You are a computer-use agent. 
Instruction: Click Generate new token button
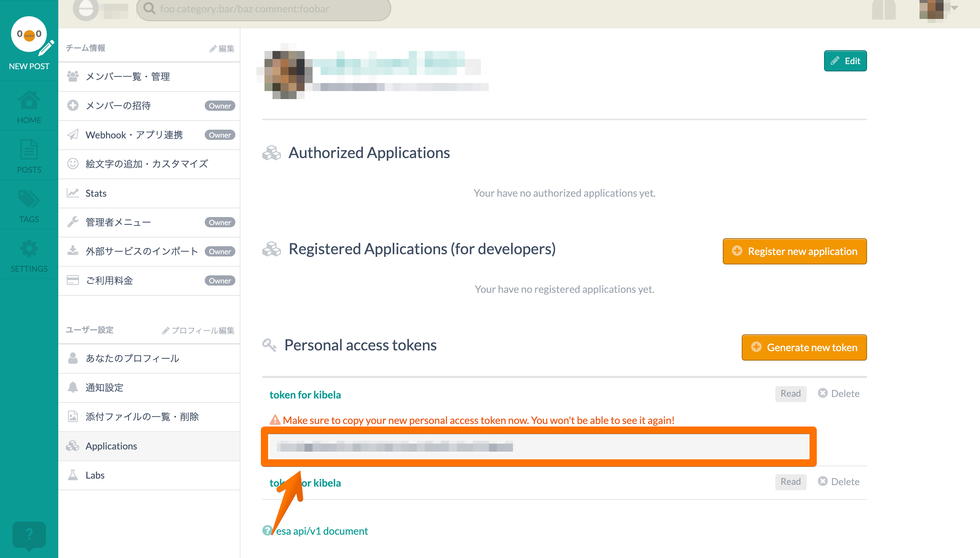[x=804, y=347]
